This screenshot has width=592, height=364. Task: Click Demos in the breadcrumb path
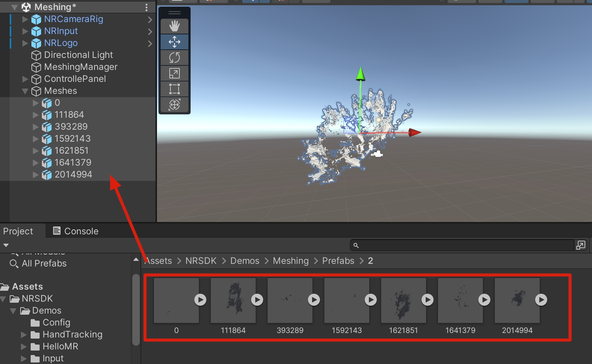tap(244, 261)
